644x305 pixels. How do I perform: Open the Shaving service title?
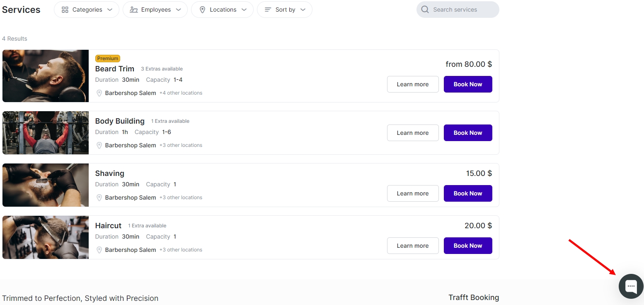pyautogui.click(x=109, y=173)
